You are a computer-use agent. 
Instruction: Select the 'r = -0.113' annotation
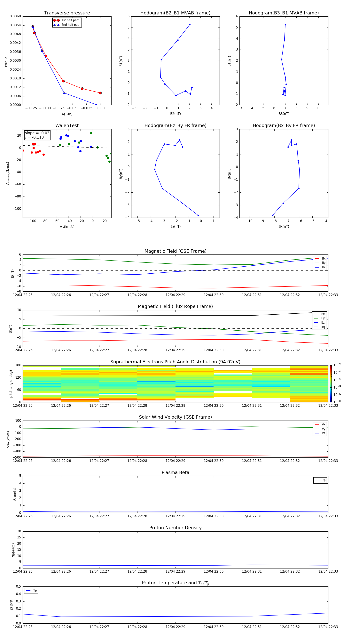(35, 138)
